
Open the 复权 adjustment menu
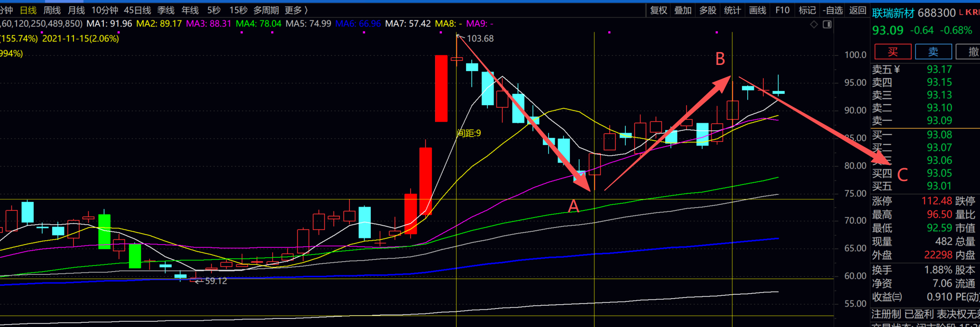click(659, 10)
